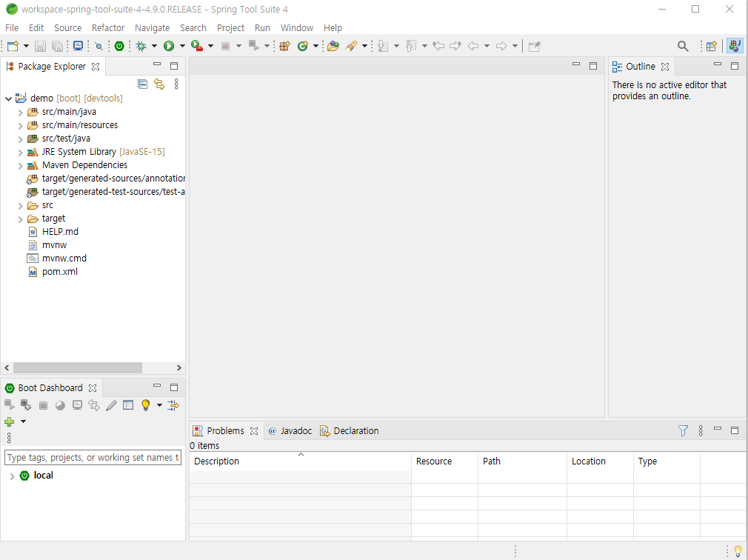
Task: Select mvnw.cmd file
Action: (x=57, y=259)
